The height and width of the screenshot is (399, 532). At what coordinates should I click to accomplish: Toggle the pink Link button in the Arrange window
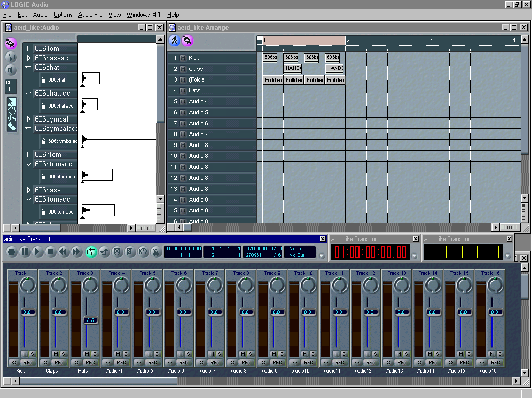pyautogui.click(x=187, y=41)
